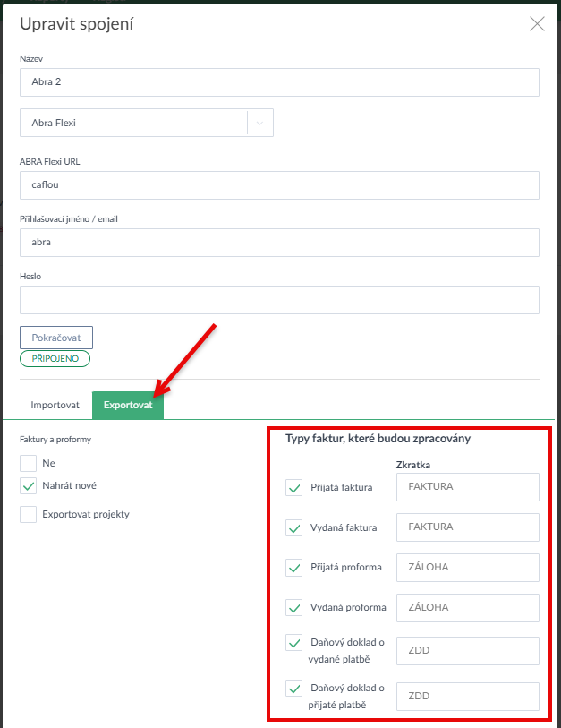561x728 pixels.
Task: Uncheck the Vydaná proforma checkbox
Action: pyautogui.click(x=293, y=607)
